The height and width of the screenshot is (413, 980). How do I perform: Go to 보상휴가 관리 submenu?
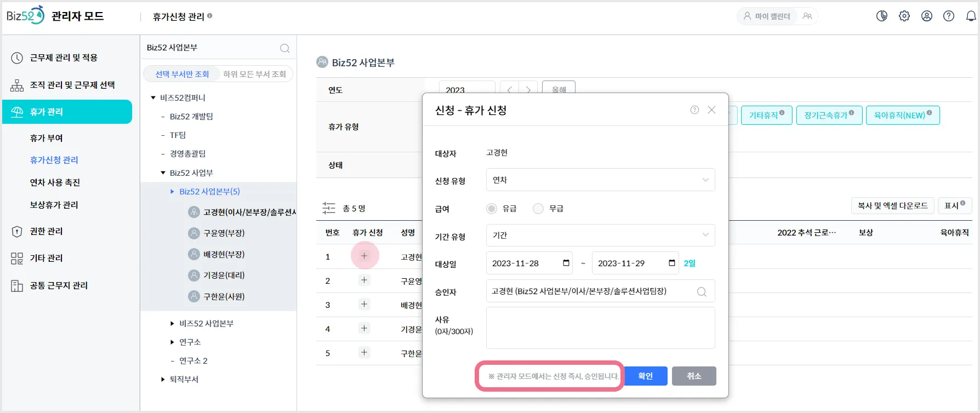(54, 205)
